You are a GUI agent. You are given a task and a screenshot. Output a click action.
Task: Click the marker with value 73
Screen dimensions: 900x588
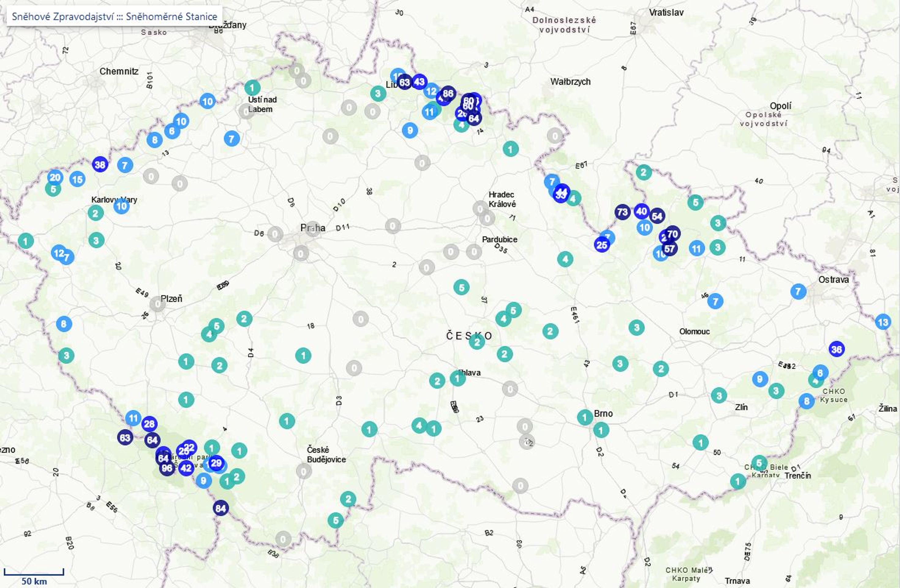point(623,212)
